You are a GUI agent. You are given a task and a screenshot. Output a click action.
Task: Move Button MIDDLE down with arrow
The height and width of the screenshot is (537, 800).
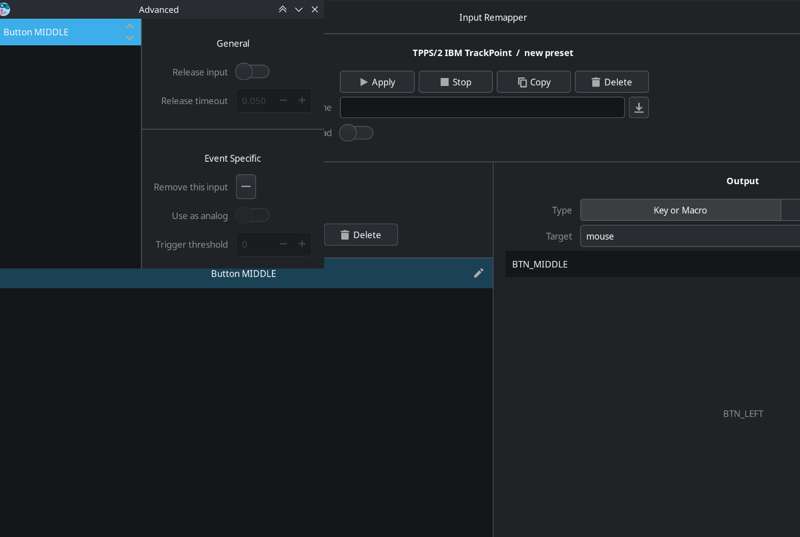click(130, 38)
